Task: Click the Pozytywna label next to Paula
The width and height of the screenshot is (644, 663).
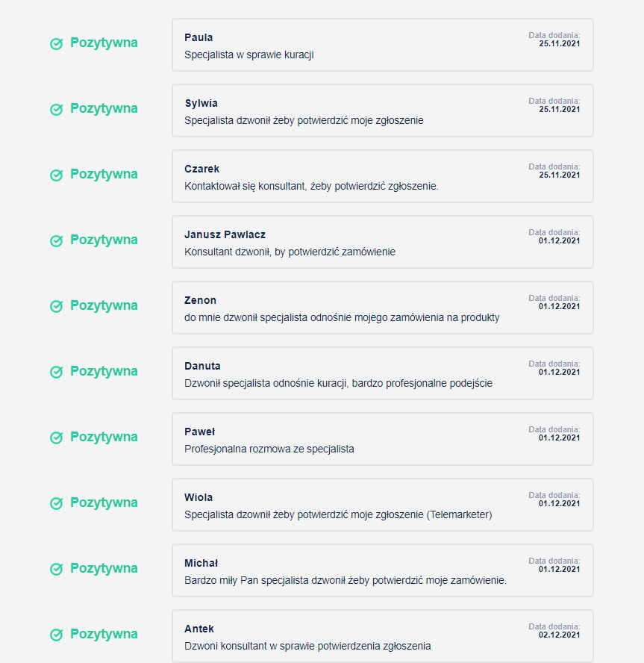Action: pos(104,43)
